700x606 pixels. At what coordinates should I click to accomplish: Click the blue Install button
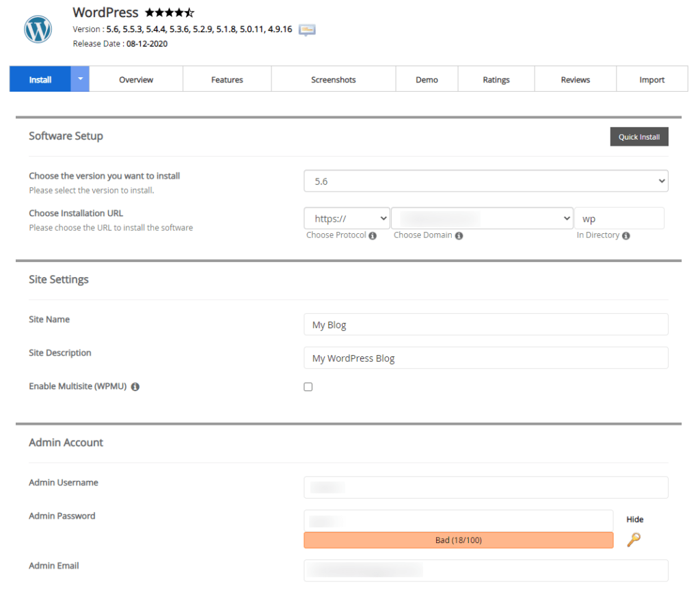pyautogui.click(x=40, y=80)
